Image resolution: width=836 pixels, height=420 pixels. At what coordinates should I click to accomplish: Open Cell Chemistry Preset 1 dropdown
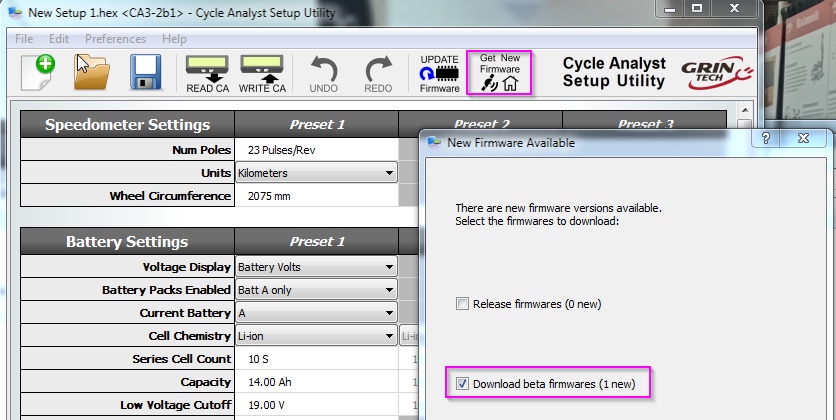(317, 336)
